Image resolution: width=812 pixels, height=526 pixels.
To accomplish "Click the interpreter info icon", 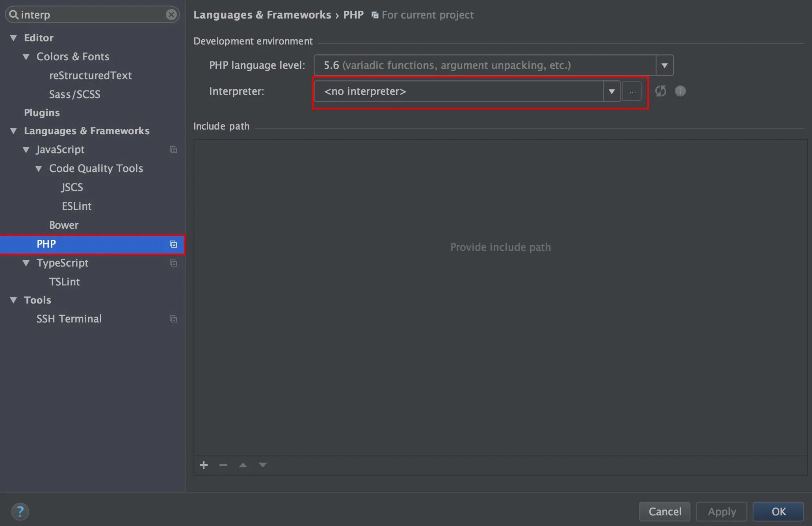I will pyautogui.click(x=680, y=91).
